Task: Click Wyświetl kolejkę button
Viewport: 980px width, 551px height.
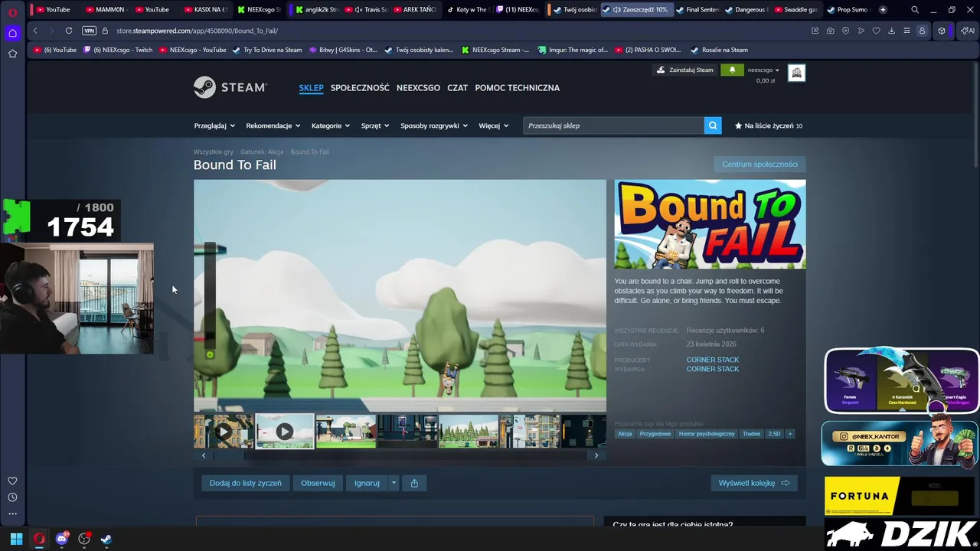Action: click(754, 483)
